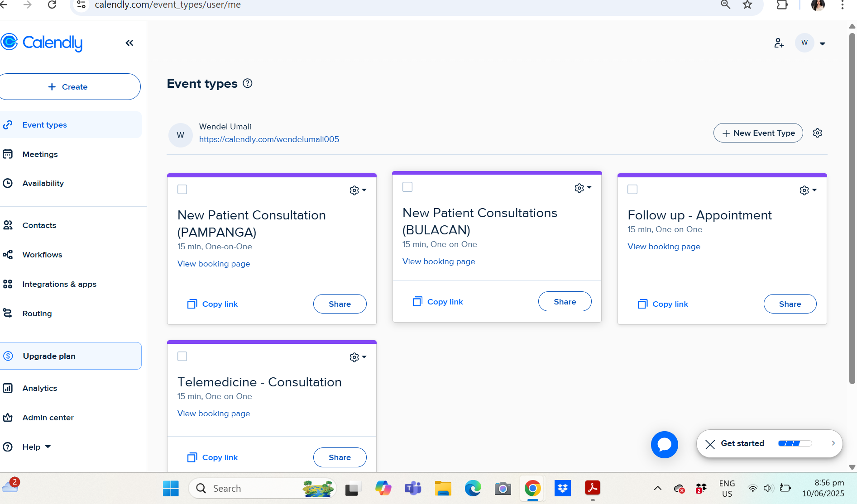
Task: Open the BULACAN card gear dropdown
Action: click(x=583, y=188)
